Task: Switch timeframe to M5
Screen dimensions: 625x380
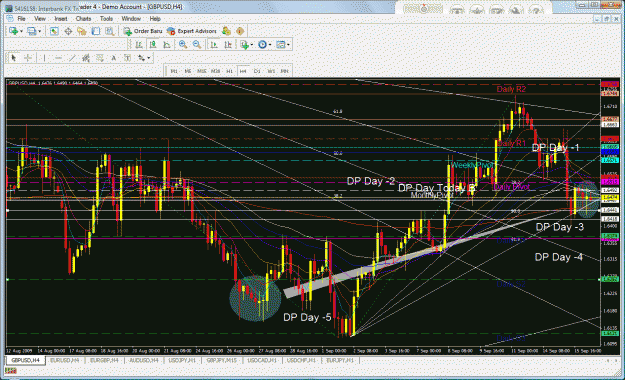Action: (188, 71)
